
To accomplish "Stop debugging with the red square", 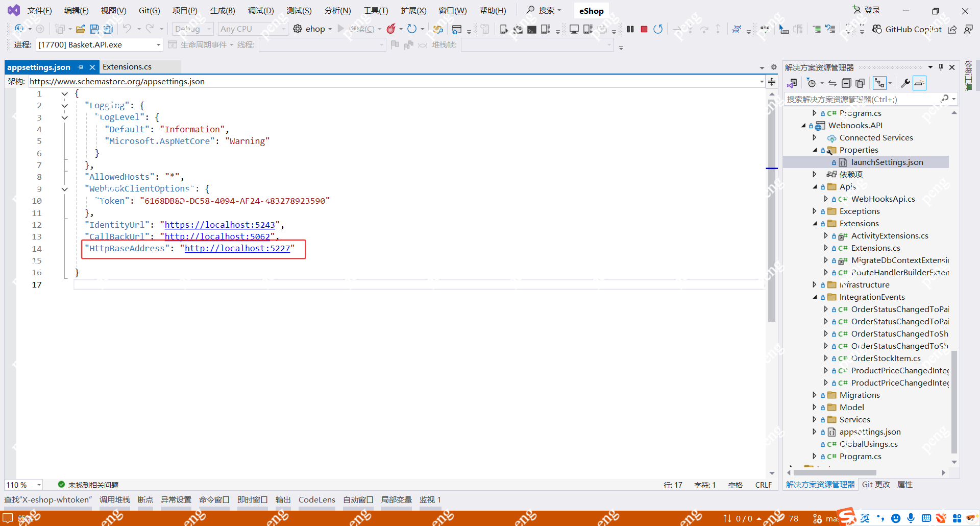I will pyautogui.click(x=644, y=29).
